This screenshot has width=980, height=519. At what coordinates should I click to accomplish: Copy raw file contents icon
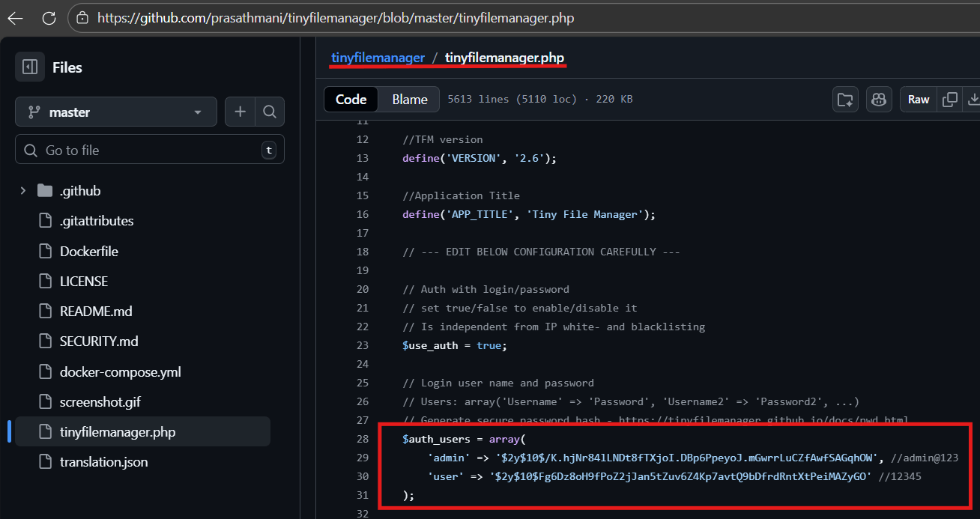[x=950, y=100]
